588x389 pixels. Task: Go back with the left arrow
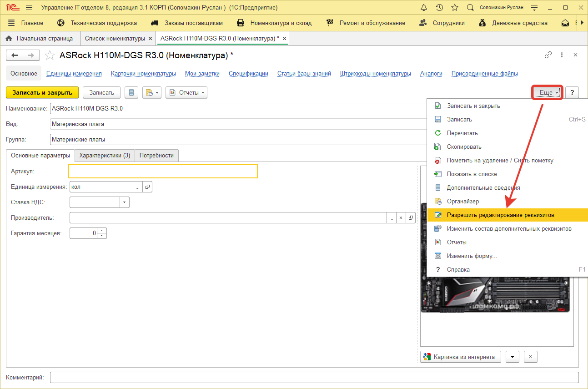click(x=15, y=56)
